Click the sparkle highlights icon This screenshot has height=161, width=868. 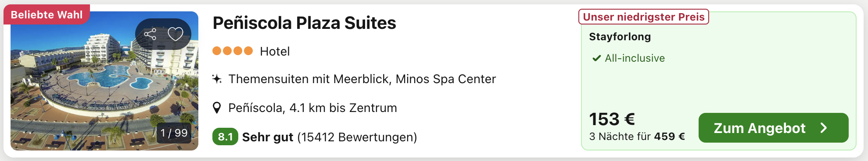pyautogui.click(x=217, y=79)
